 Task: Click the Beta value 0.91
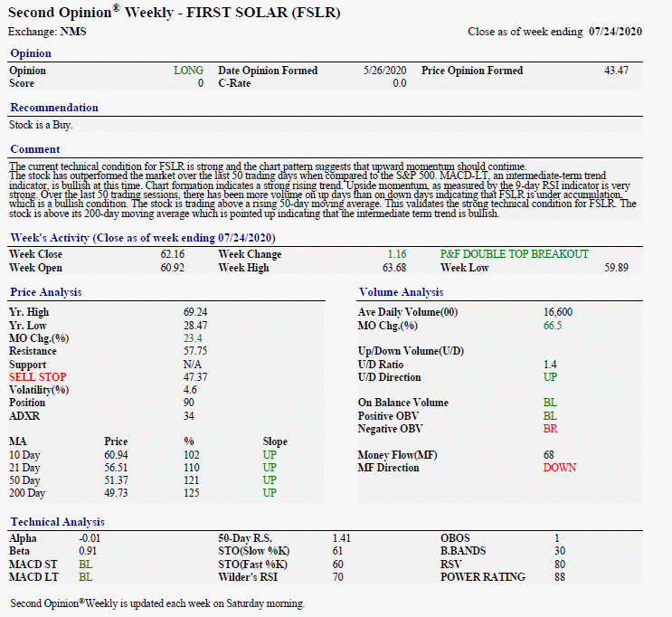pos(88,551)
